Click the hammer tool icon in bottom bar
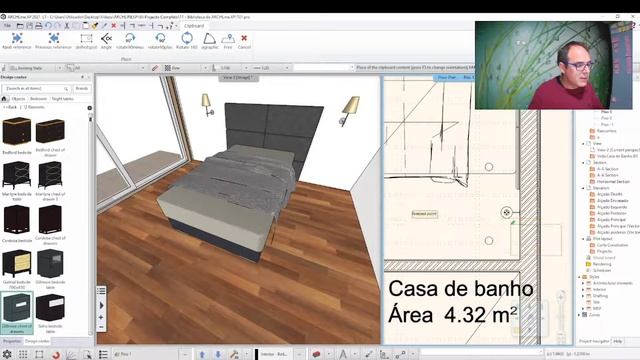 point(234,354)
